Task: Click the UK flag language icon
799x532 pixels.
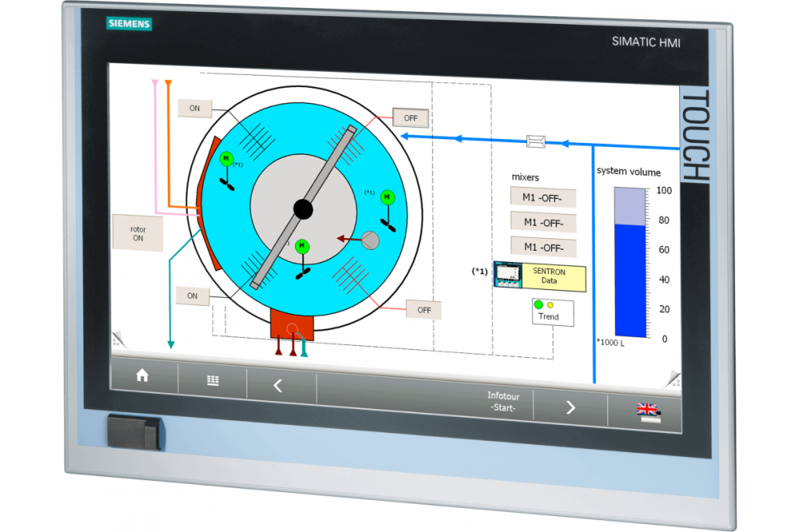Action: coord(647,411)
